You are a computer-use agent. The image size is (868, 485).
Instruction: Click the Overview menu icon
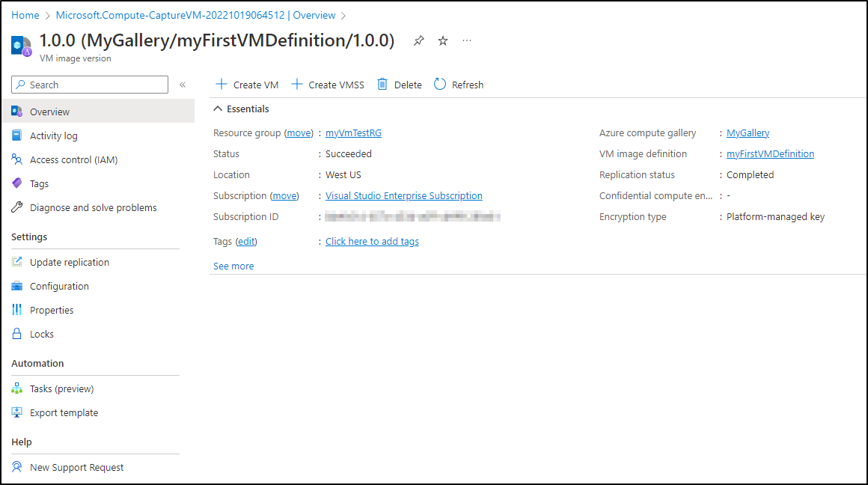(17, 112)
